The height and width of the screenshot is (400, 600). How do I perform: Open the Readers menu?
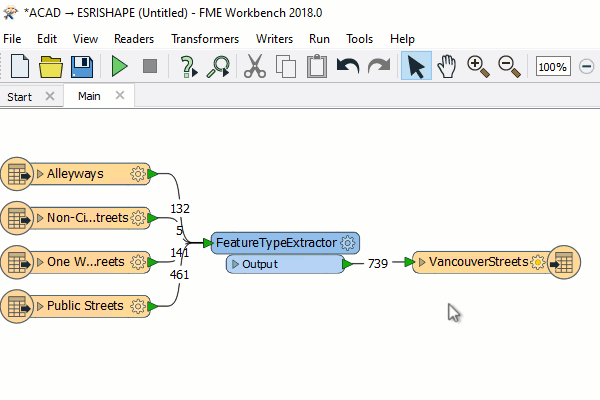[134, 39]
